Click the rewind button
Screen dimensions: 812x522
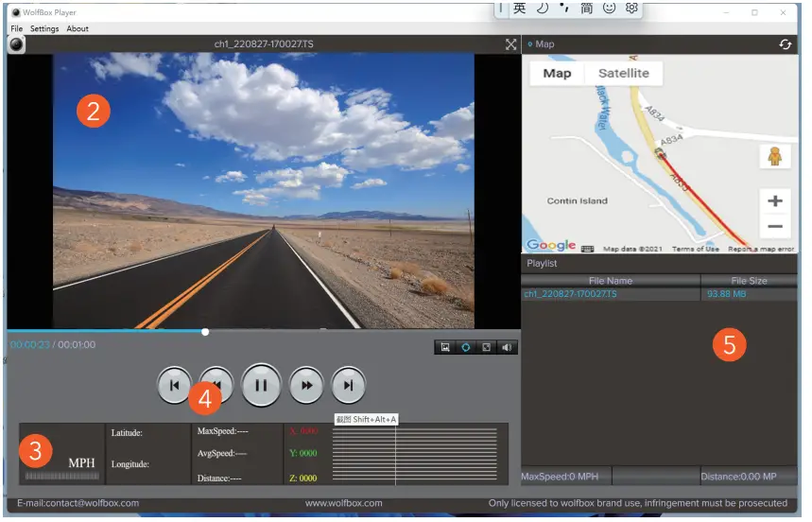[219, 378]
